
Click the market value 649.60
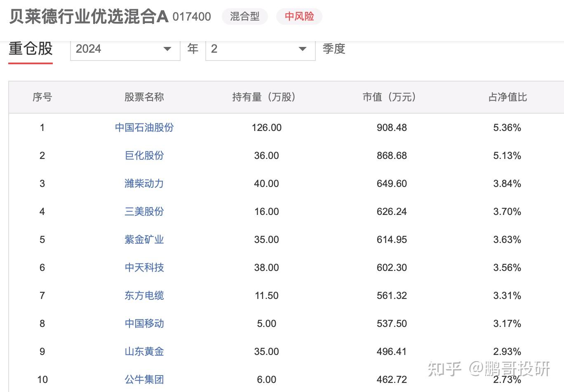392,184
